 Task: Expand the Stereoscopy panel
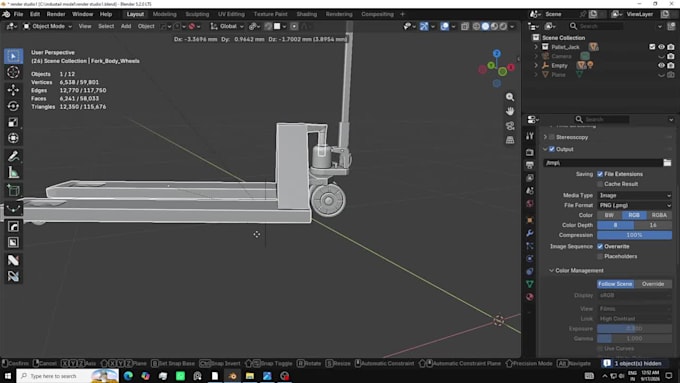point(545,137)
